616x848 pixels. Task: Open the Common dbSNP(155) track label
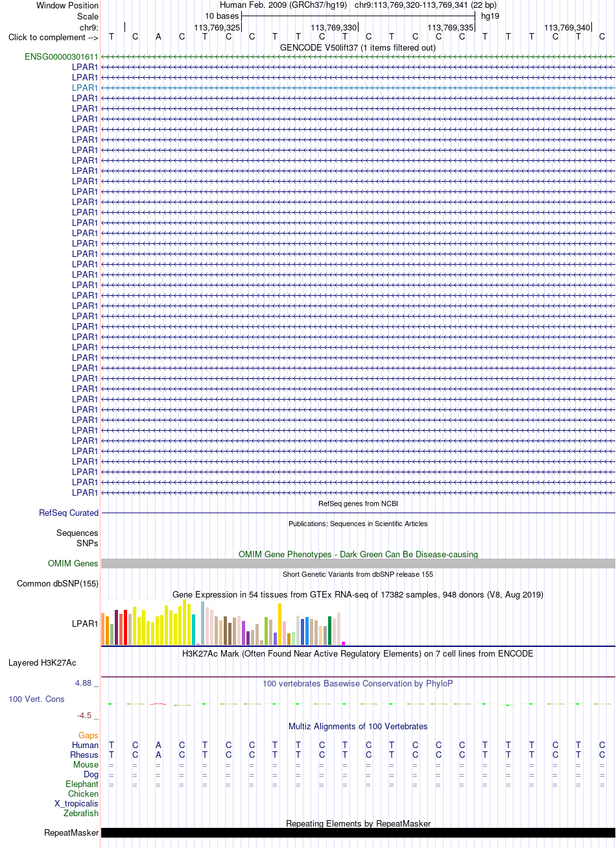pos(58,583)
